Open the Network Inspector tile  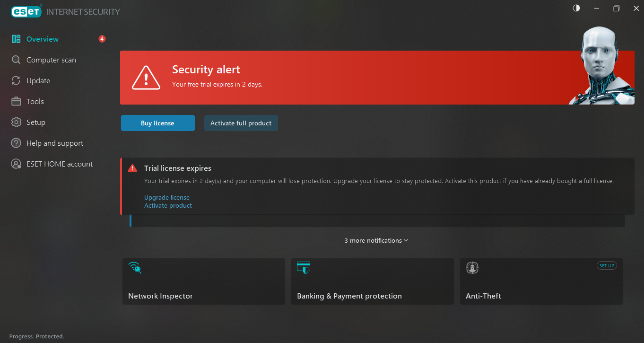(x=204, y=281)
